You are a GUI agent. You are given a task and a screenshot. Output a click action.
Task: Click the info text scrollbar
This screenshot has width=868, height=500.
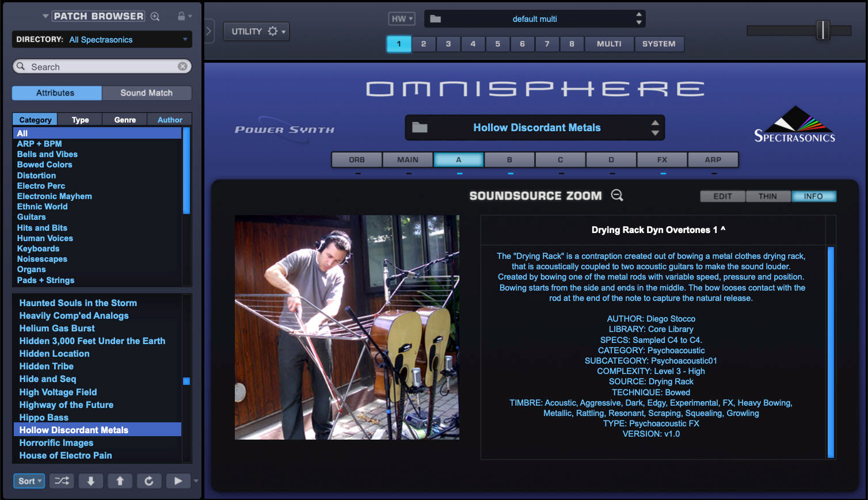(831, 352)
